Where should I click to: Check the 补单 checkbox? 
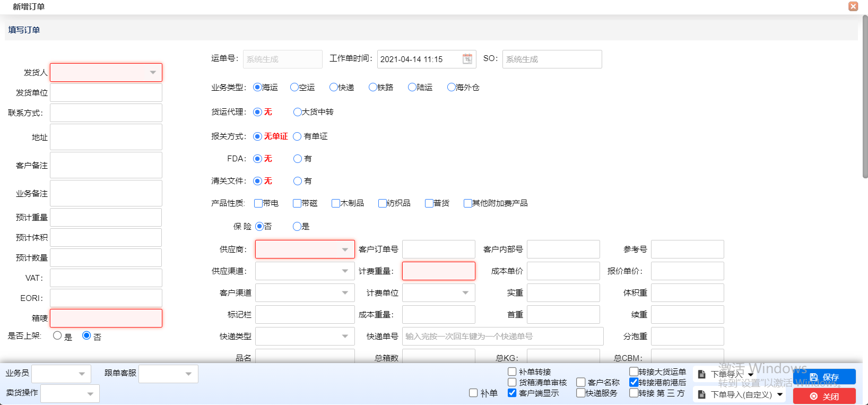473,393
